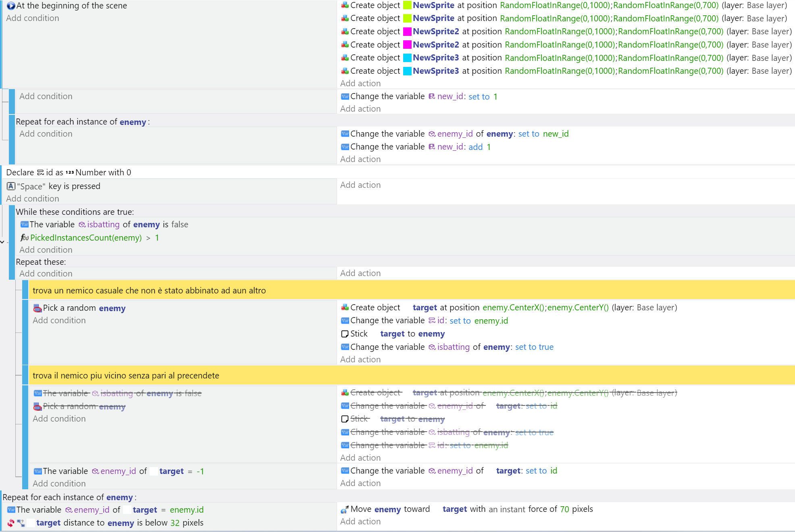The width and height of the screenshot is (795, 532).
Task: Add condition below PickedInstancesCount(enemy) > 1
Action: tap(46, 250)
